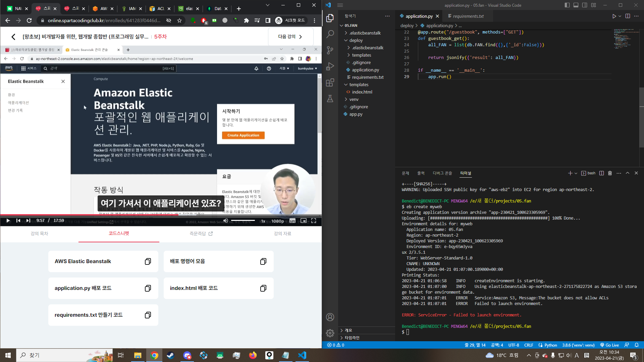Go to 다음 강의
644x362 pixels.
click(290, 37)
